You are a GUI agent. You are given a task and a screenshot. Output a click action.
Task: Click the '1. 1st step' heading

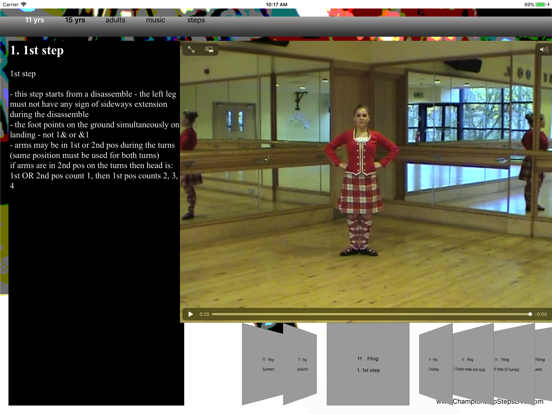click(37, 51)
